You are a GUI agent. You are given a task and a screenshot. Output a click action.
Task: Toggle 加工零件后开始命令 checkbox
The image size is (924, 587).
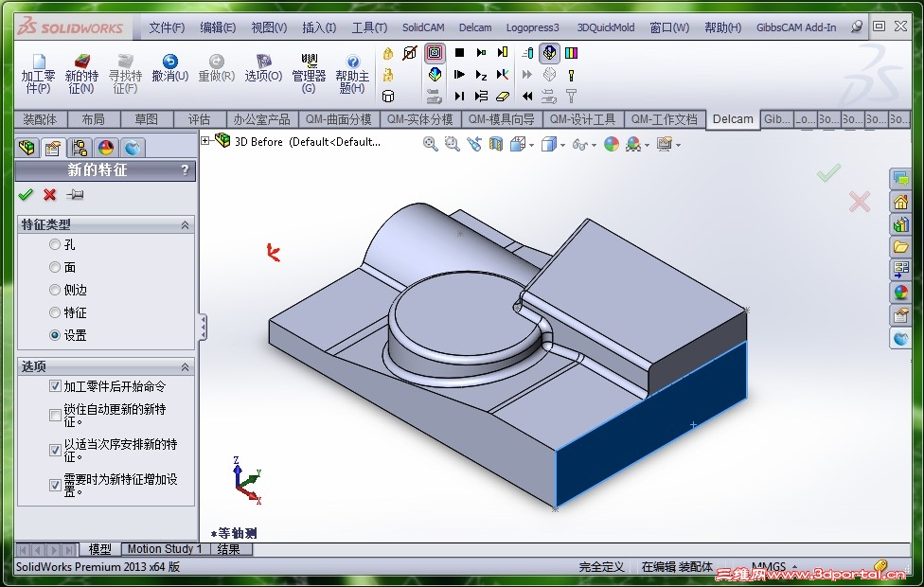point(56,386)
